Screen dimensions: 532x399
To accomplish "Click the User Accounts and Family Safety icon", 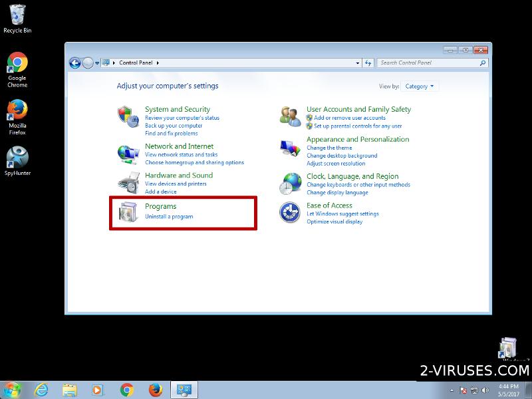I will 290,116.
